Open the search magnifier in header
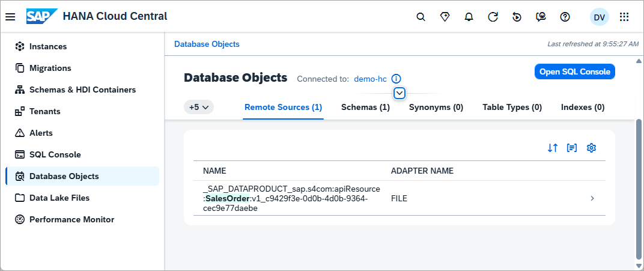The width and height of the screenshot is (644, 271). (421, 17)
